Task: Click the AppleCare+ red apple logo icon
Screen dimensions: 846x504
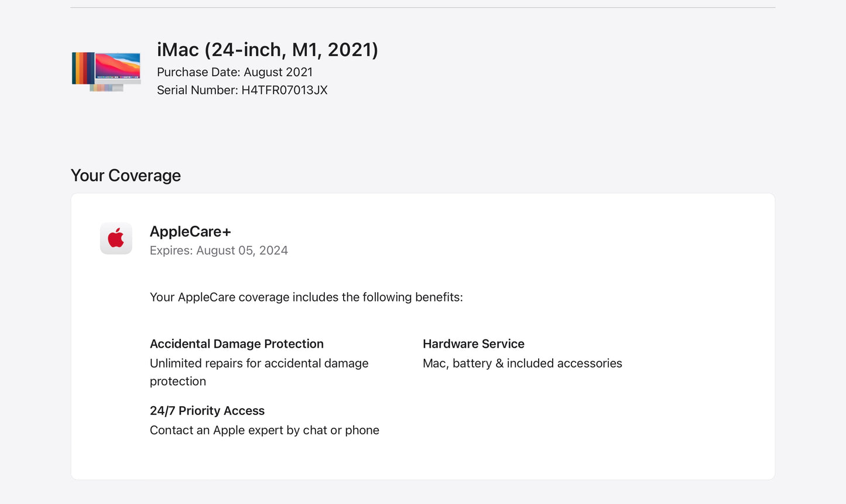Action: coord(116,238)
